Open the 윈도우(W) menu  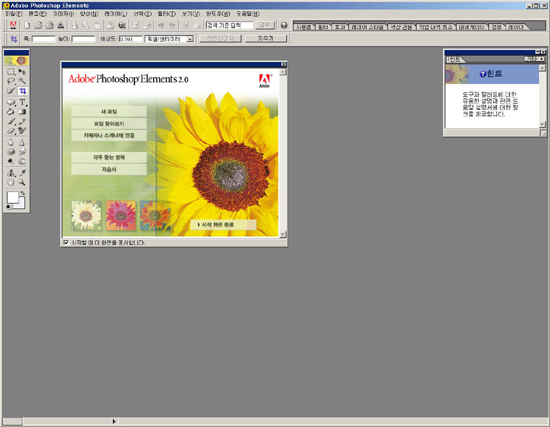click(218, 14)
